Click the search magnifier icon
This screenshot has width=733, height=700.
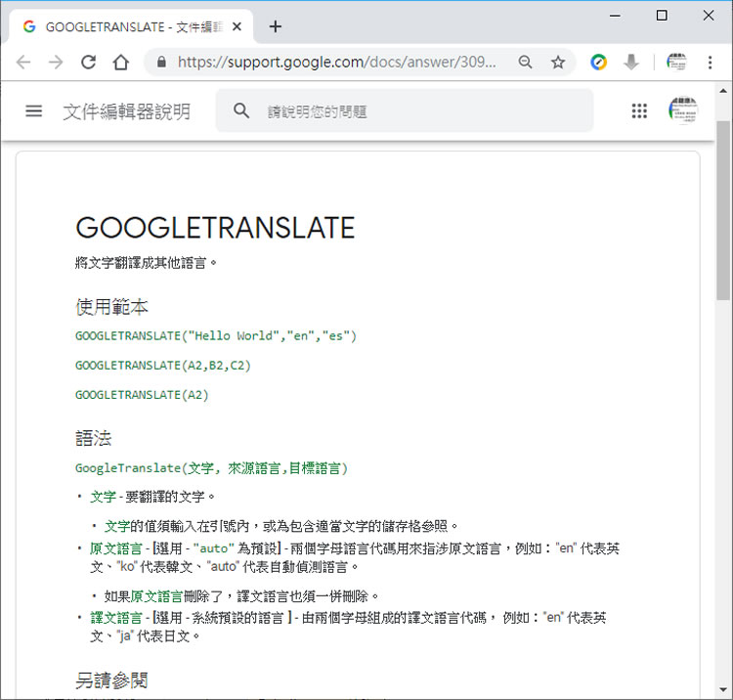[241, 111]
